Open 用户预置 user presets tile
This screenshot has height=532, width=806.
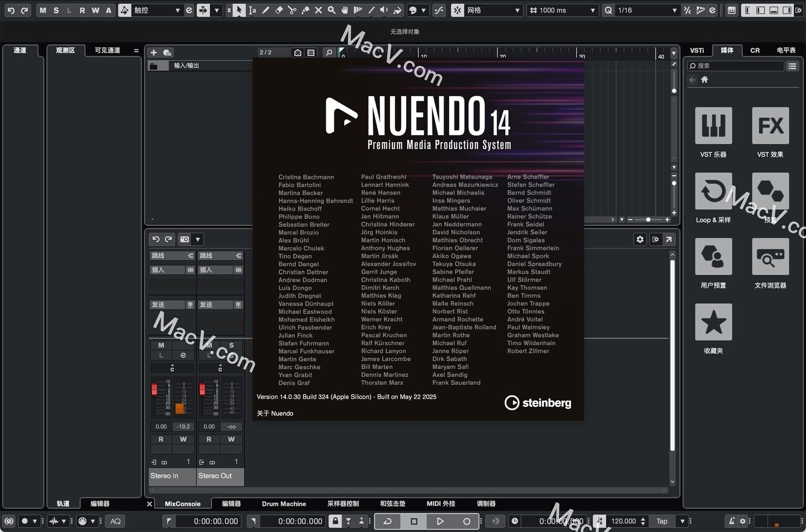click(x=713, y=257)
